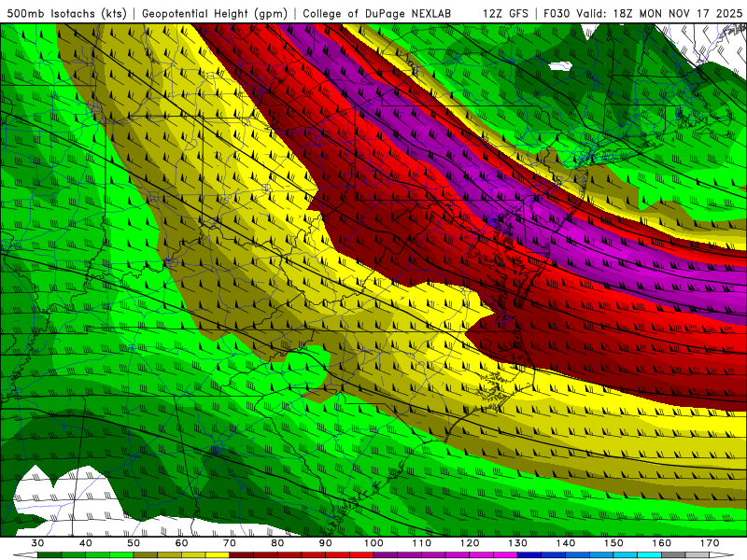Viewport: 747px width, 560px height.
Task: Click the 70 label on the colorbar scale
Action: (x=230, y=543)
